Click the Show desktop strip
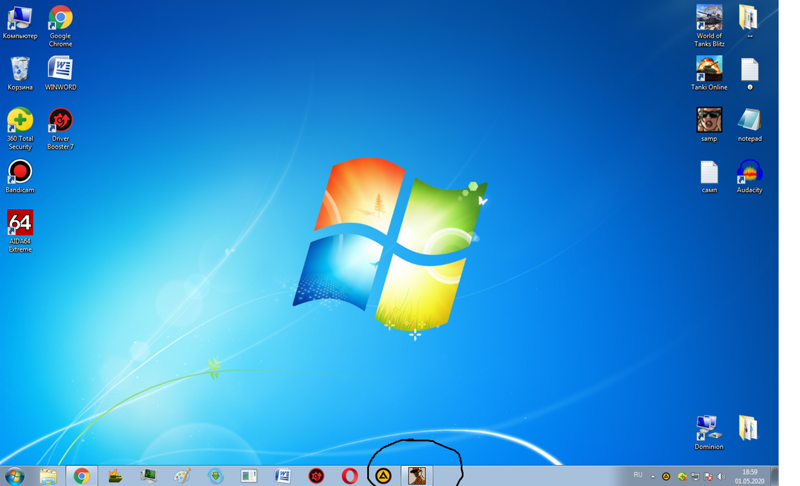800x486 pixels. [x=774, y=476]
